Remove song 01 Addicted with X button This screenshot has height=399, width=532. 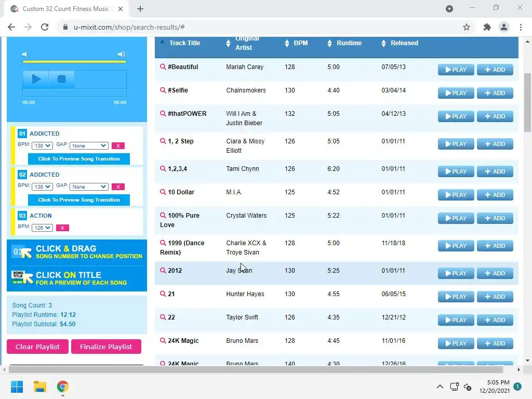tap(118, 145)
